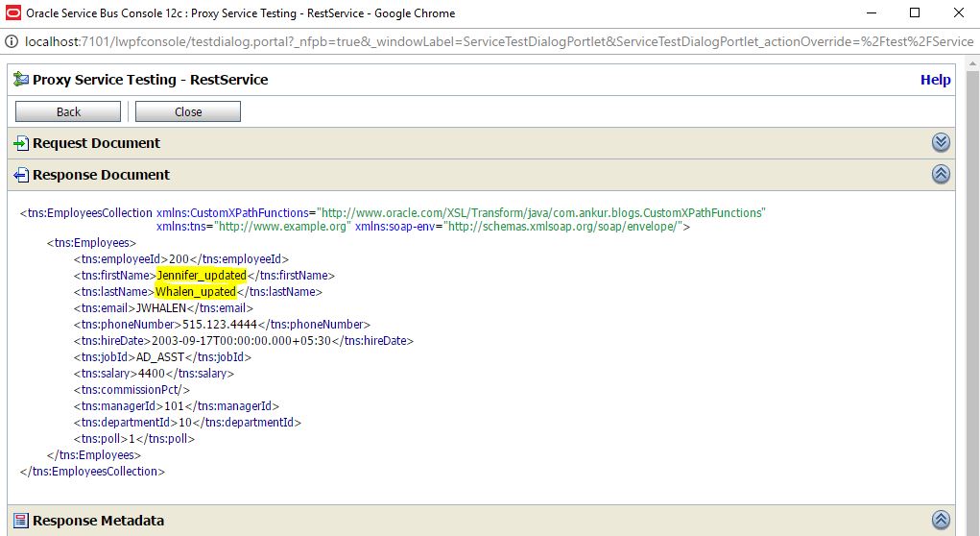This screenshot has height=536, width=980.
Task: Click the Request Document heading text
Action: [96, 143]
